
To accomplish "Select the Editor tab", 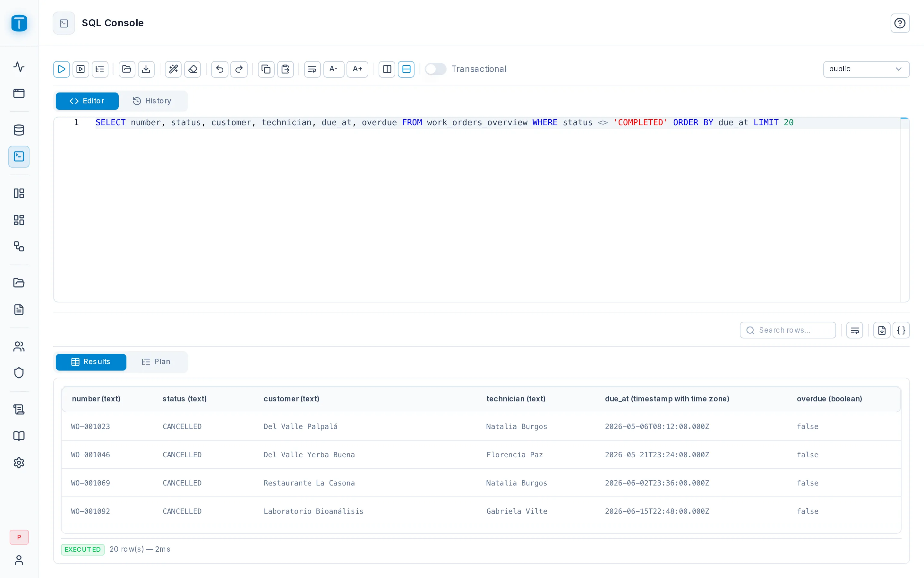I will click(87, 101).
